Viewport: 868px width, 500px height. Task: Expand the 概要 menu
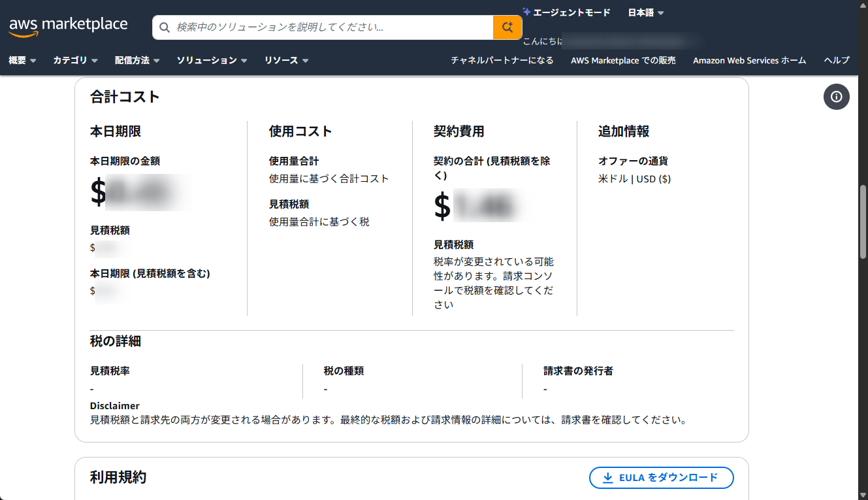pos(22,60)
